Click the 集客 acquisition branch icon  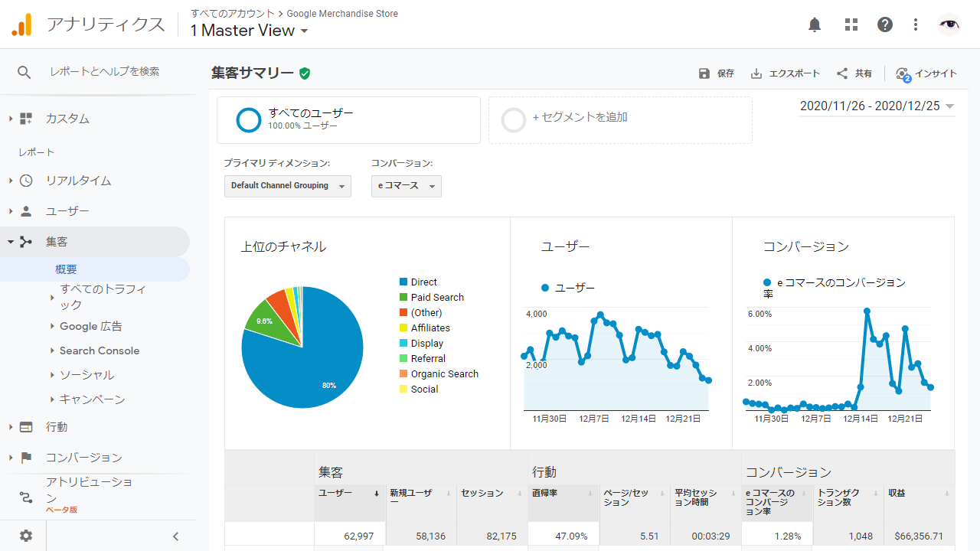(x=26, y=242)
